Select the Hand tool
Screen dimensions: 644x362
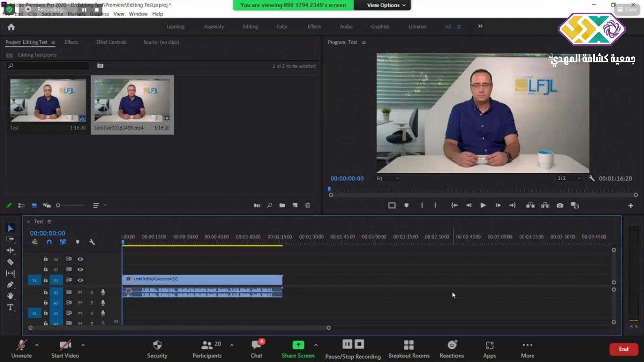pyautogui.click(x=10, y=296)
